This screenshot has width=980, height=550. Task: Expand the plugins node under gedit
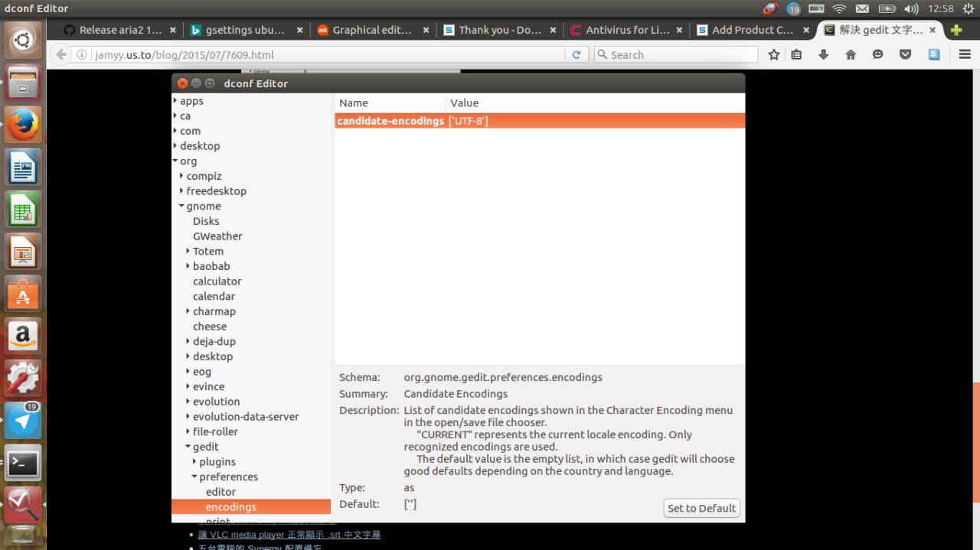pos(194,461)
